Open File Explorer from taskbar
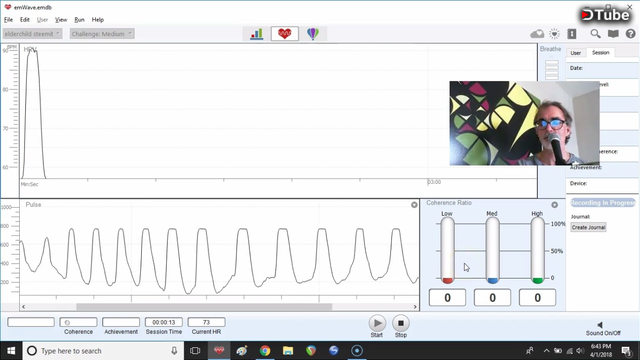 click(288, 351)
